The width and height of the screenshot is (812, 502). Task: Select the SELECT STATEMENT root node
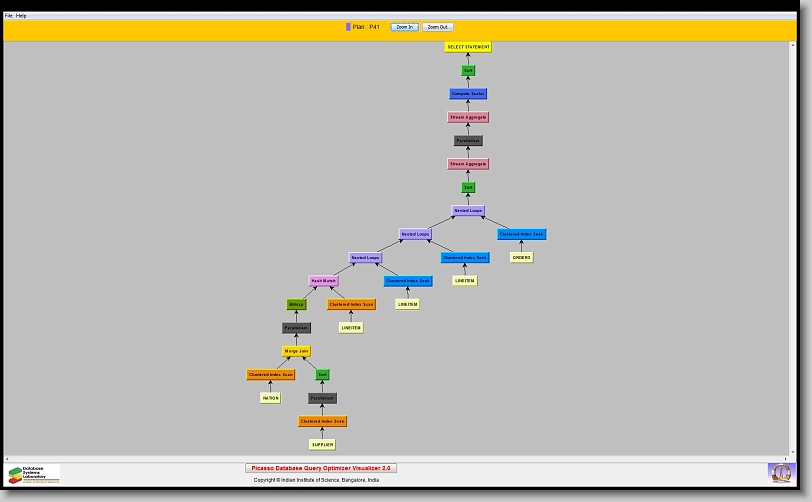[468, 47]
